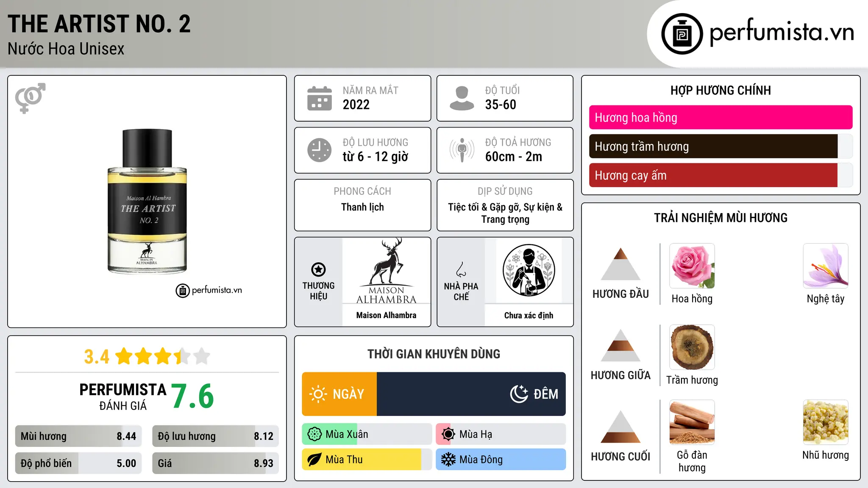Click the Perfumista score 7.6
Screen dimensions: 868x488
[x=193, y=396]
